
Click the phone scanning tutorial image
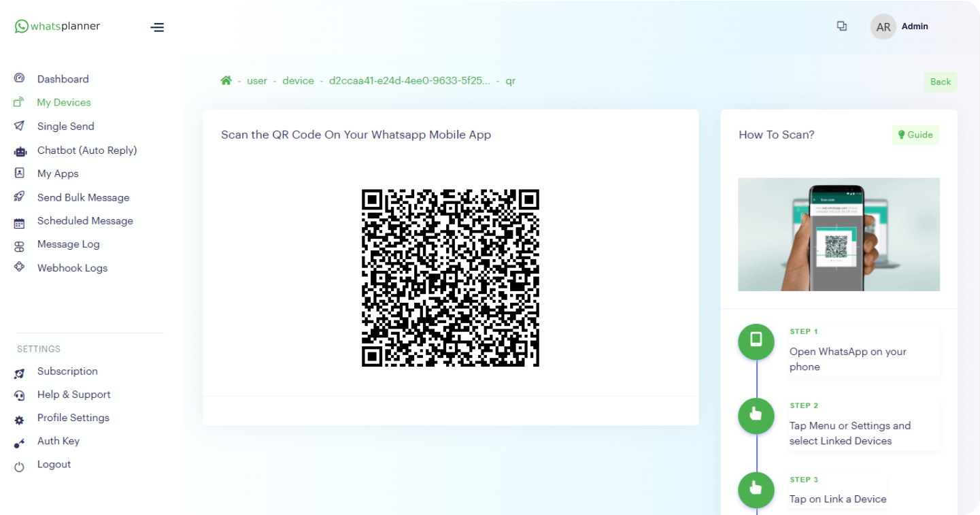coord(839,234)
